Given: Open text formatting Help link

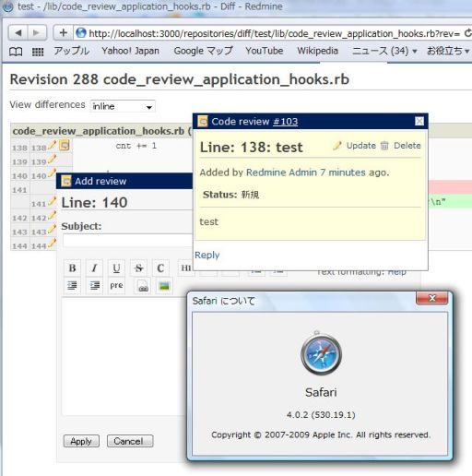Looking at the screenshot, I should click(x=396, y=272).
